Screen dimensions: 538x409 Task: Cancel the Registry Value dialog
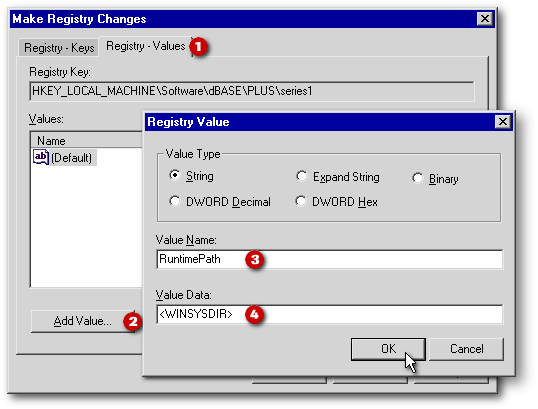[x=467, y=349]
